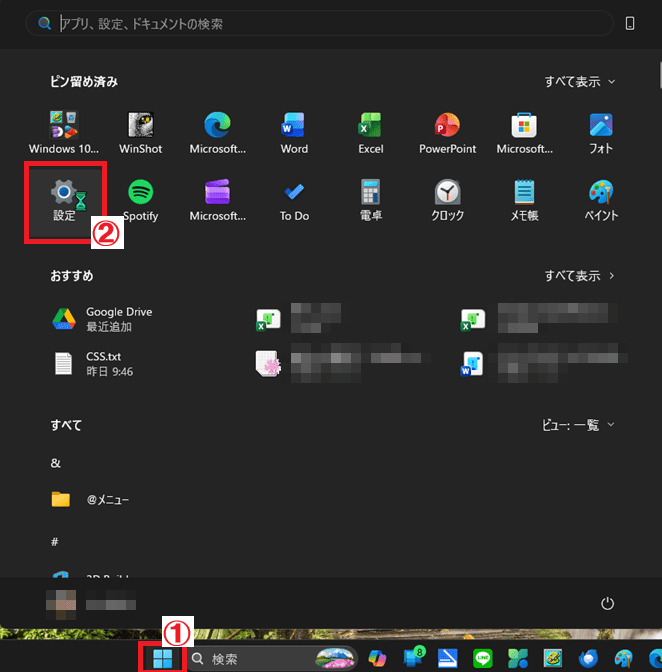
Task: Click the taskbar 検索 search box
Action: tap(272, 658)
